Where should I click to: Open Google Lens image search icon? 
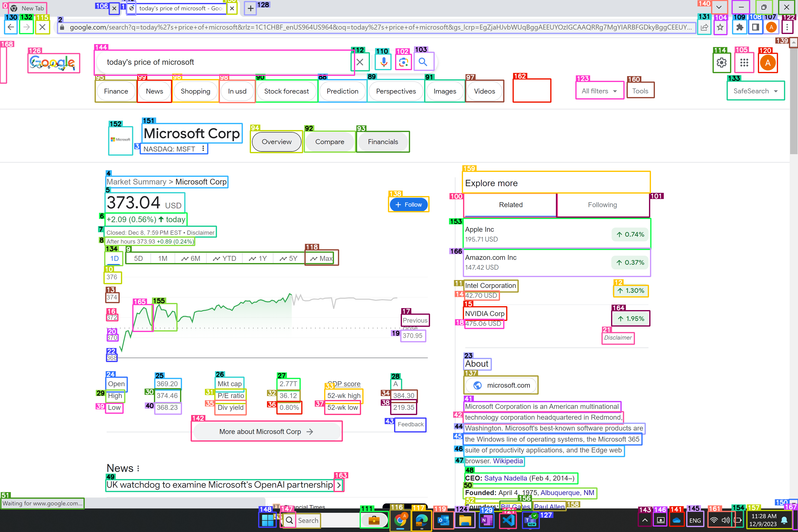click(x=403, y=62)
